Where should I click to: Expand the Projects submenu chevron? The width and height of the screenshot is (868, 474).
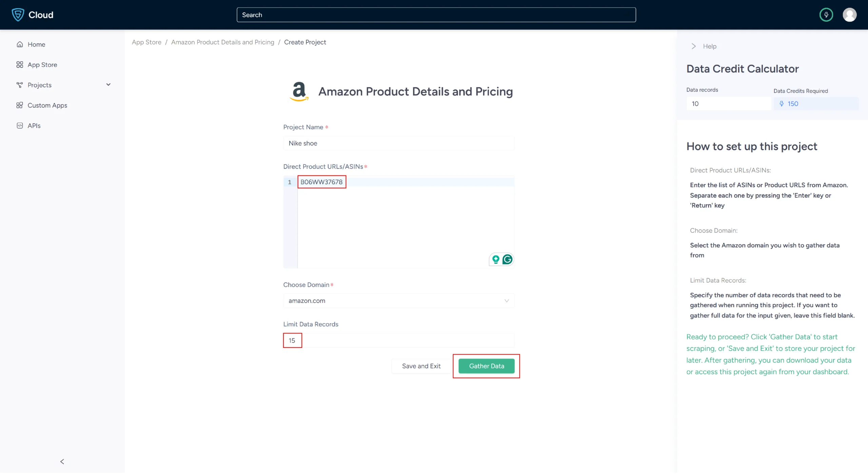[108, 85]
